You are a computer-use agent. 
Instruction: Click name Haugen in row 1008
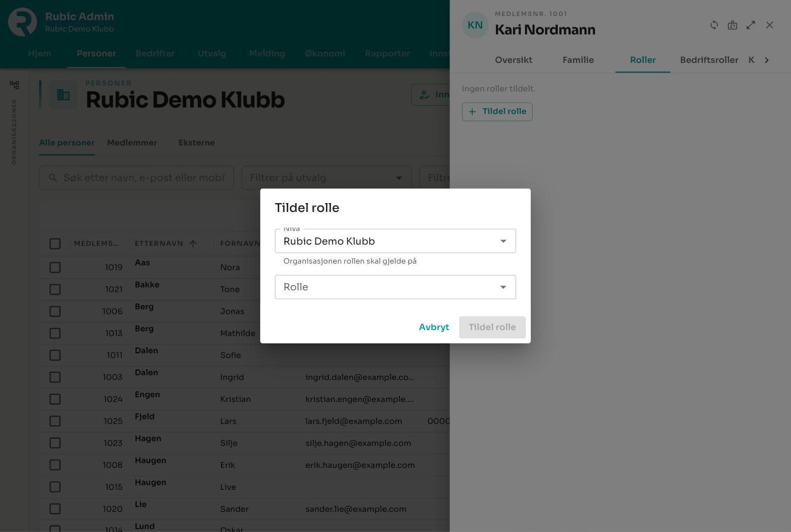click(x=150, y=461)
